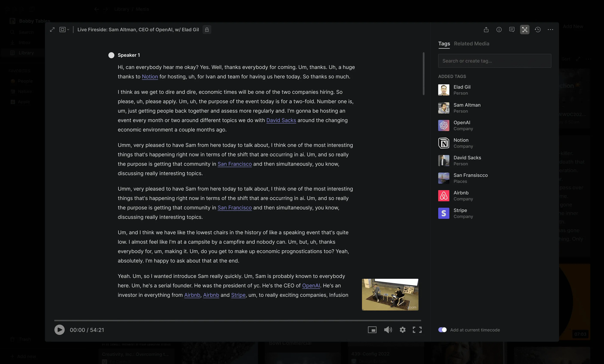Open the OpenAI link in transcript
The width and height of the screenshot is (604, 364).
click(311, 285)
